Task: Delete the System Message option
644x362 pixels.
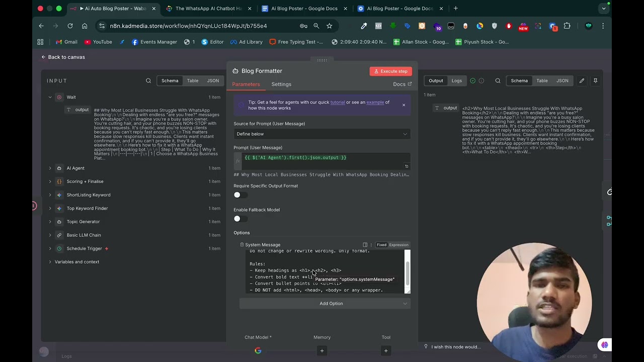Action: click(242, 245)
